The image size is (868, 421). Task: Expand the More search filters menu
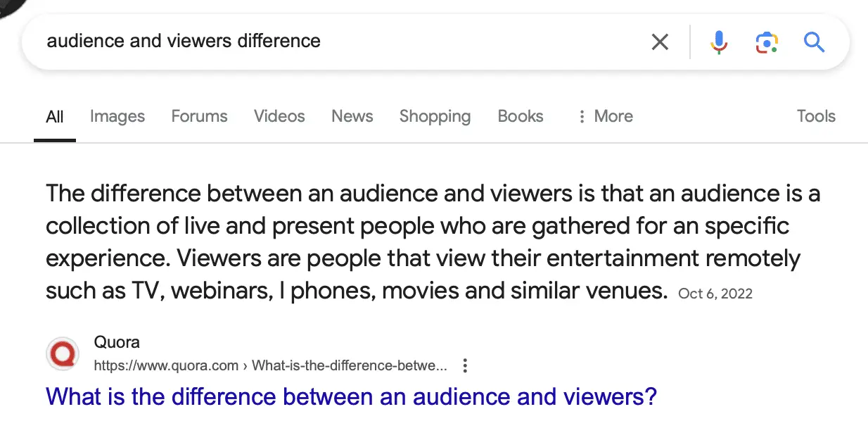pyautogui.click(x=605, y=116)
